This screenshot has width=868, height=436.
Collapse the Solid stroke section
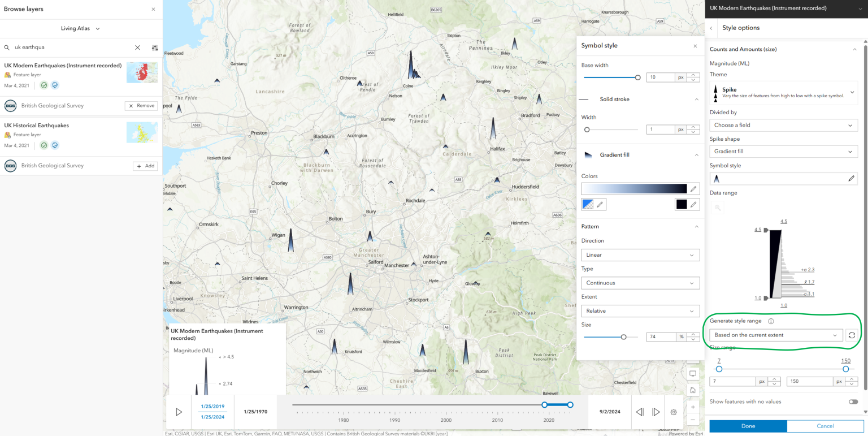click(696, 100)
